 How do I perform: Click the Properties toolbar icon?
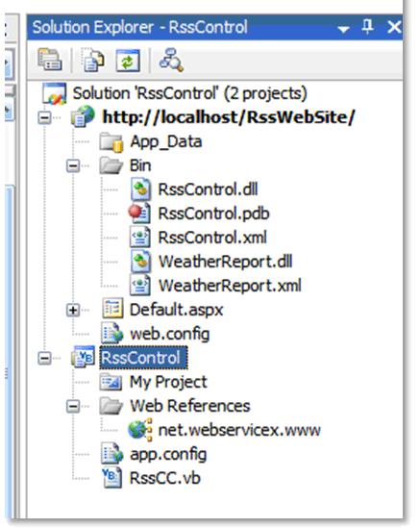click(x=50, y=60)
